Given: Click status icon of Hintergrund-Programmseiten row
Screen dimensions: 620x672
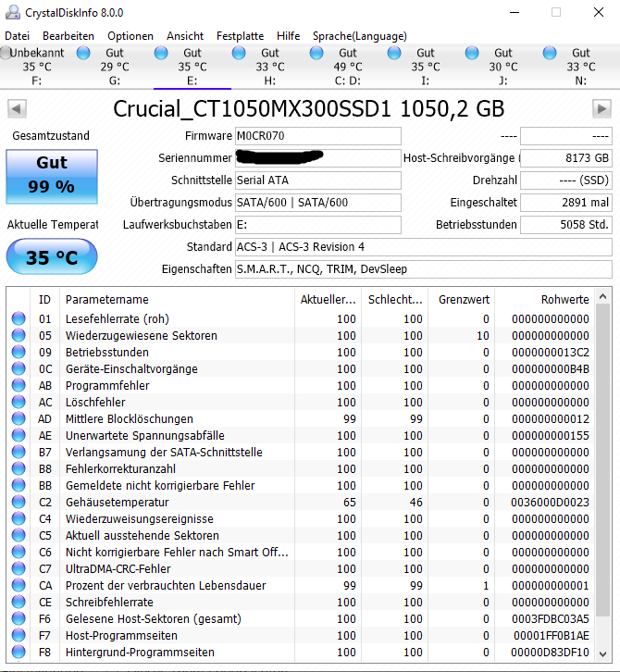Looking at the screenshot, I should click(x=19, y=652).
